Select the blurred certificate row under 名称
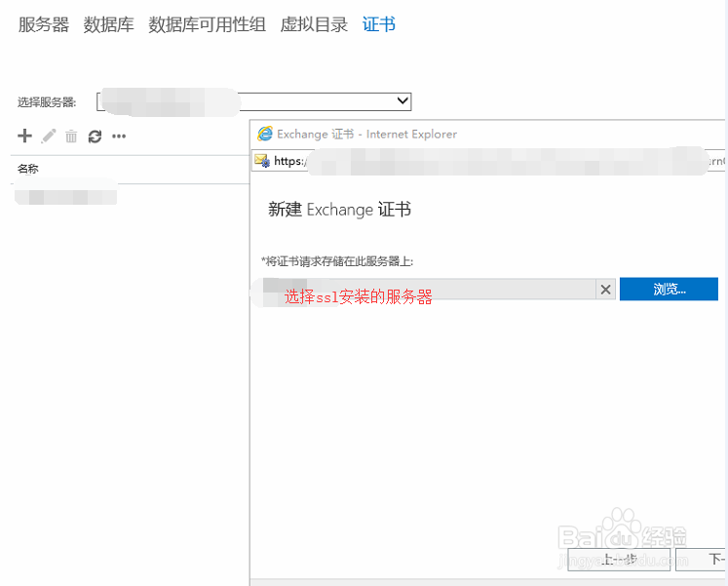 coord(65,195)
